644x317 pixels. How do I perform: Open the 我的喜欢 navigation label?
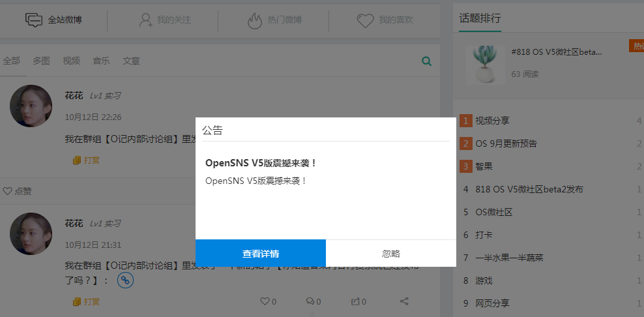pos(396,20)
